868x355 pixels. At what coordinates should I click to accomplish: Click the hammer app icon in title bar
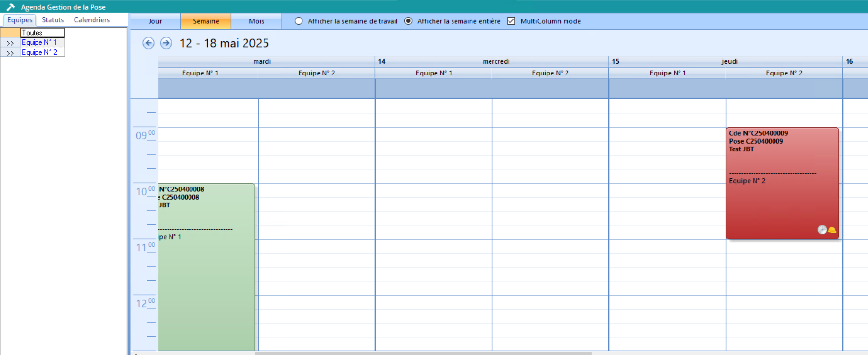point(10,7)
